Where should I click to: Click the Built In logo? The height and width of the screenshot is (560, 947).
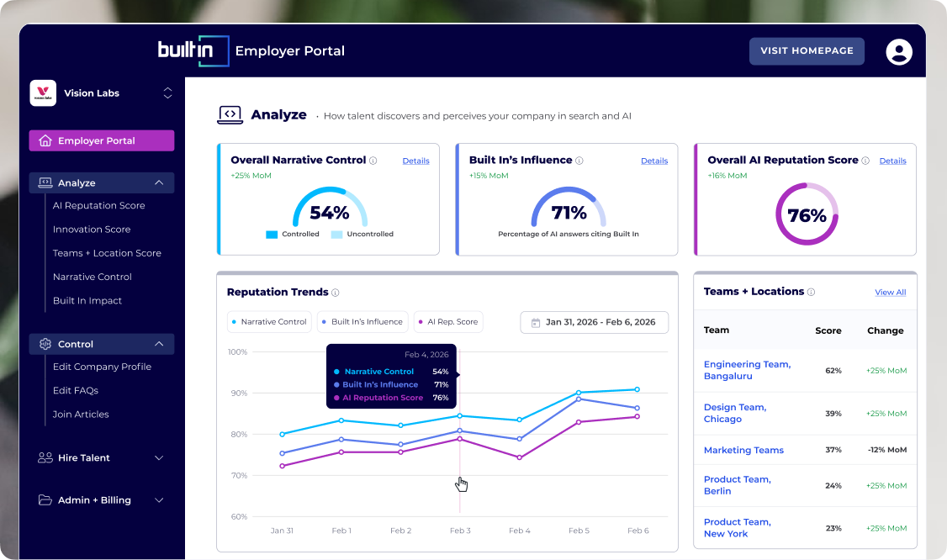193,50
